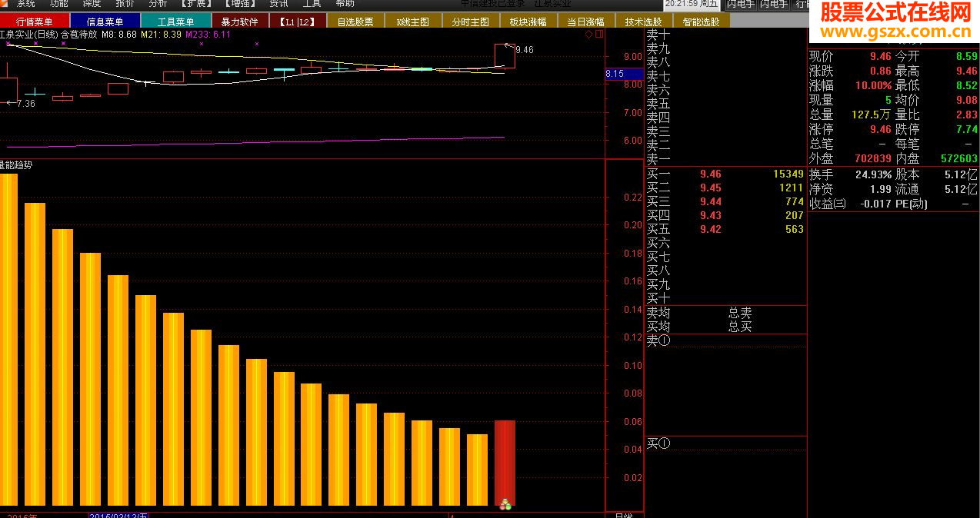Open the 板块涨幅 tab
980x518 pixels.
(x=528, y=22)
